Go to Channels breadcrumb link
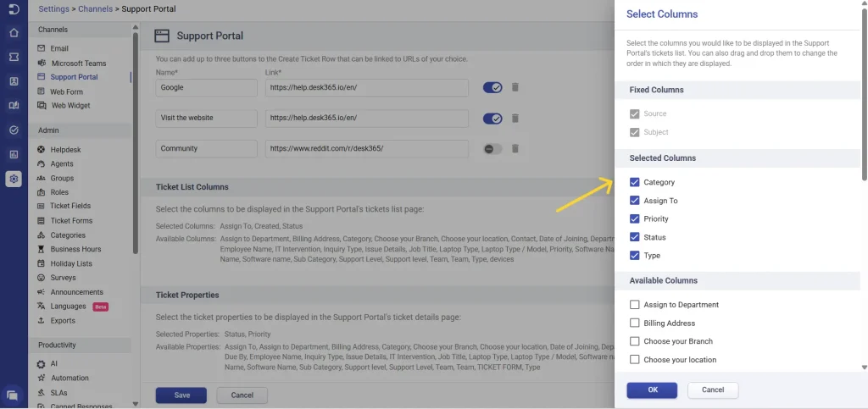 point(96,8)
